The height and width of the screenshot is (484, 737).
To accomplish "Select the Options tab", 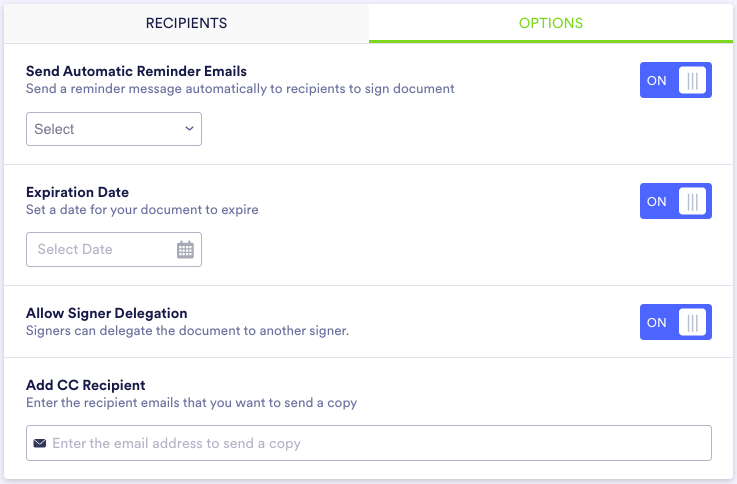I will 550,22.
